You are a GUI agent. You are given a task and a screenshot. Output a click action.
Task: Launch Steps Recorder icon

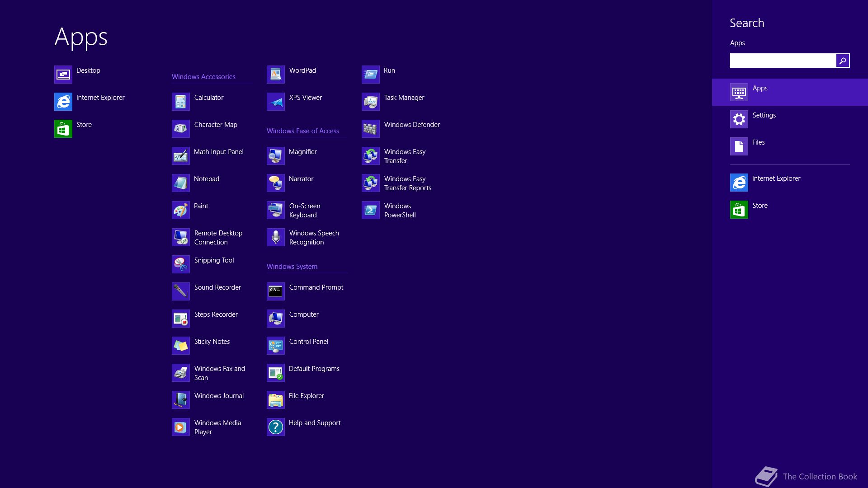coord(181,319)
